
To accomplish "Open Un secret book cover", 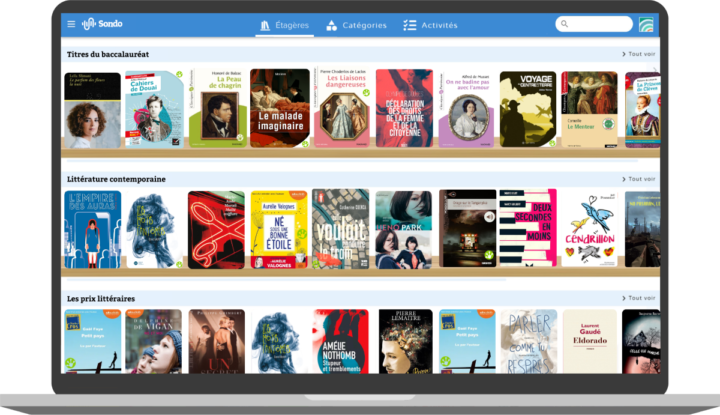I will click(217, 342).
